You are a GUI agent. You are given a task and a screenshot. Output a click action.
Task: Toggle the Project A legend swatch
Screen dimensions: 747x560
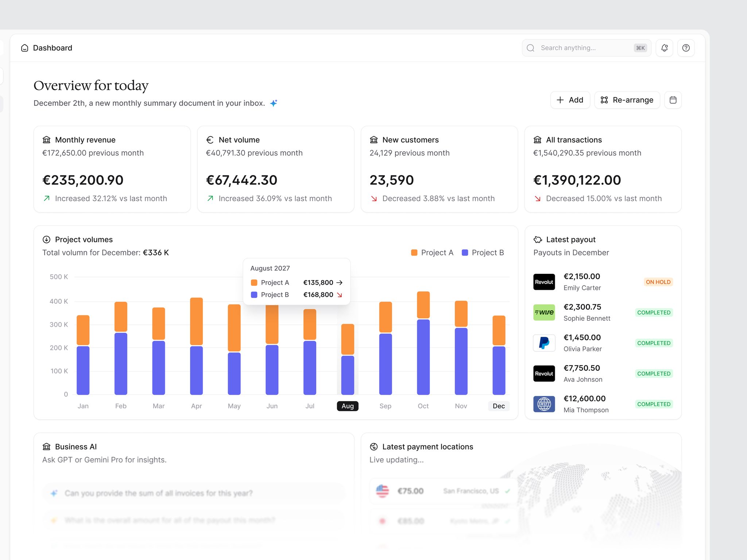pos(414,253)
